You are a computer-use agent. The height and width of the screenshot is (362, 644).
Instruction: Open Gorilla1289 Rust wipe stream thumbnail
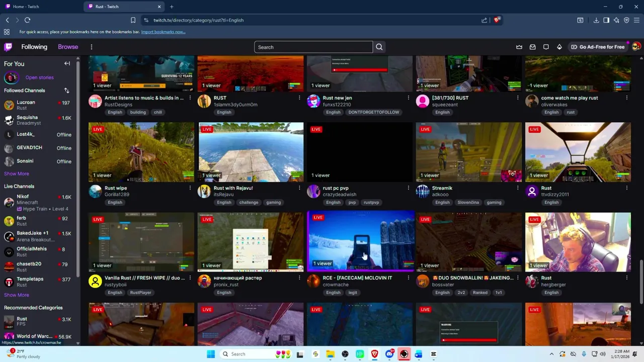[141, 152]
